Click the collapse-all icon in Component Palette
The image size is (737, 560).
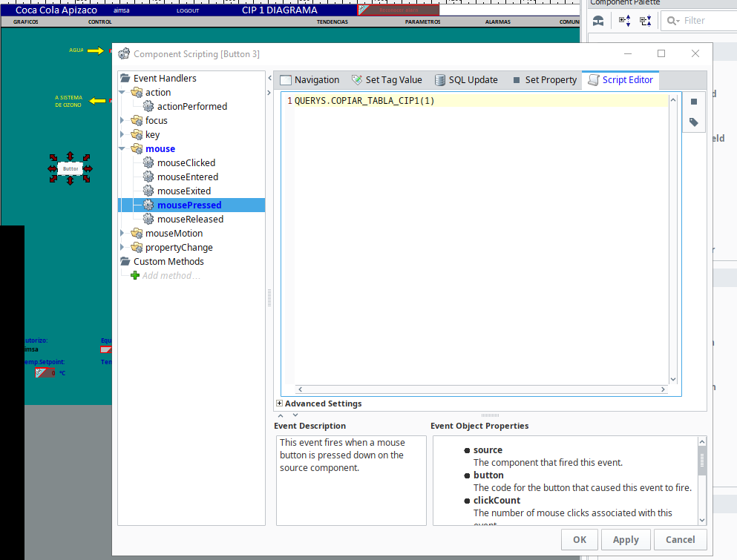click(646, 21)
